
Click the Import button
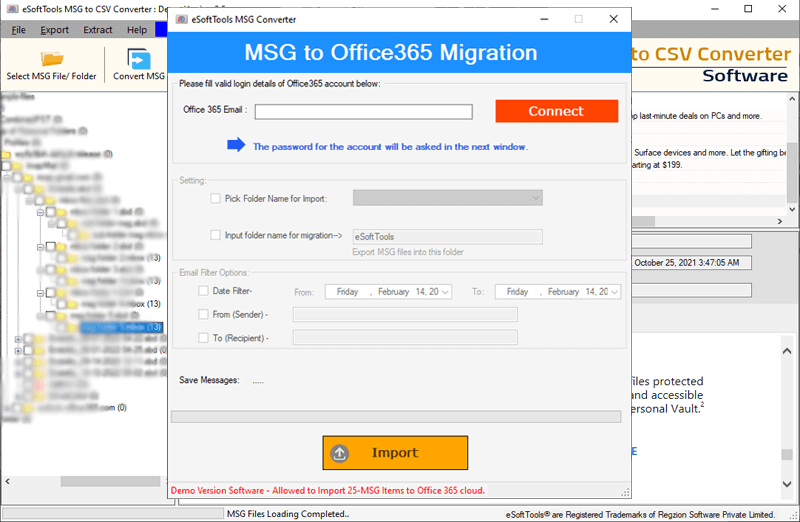pos(395,453)
